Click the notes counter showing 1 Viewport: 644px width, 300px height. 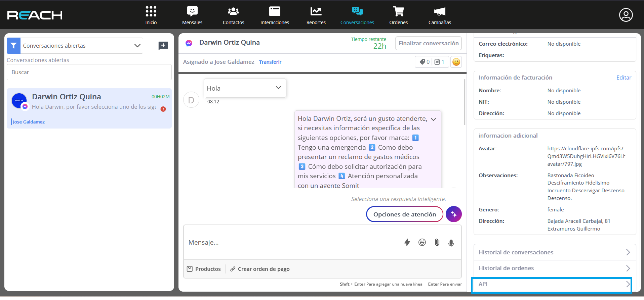tap(439, 62)
